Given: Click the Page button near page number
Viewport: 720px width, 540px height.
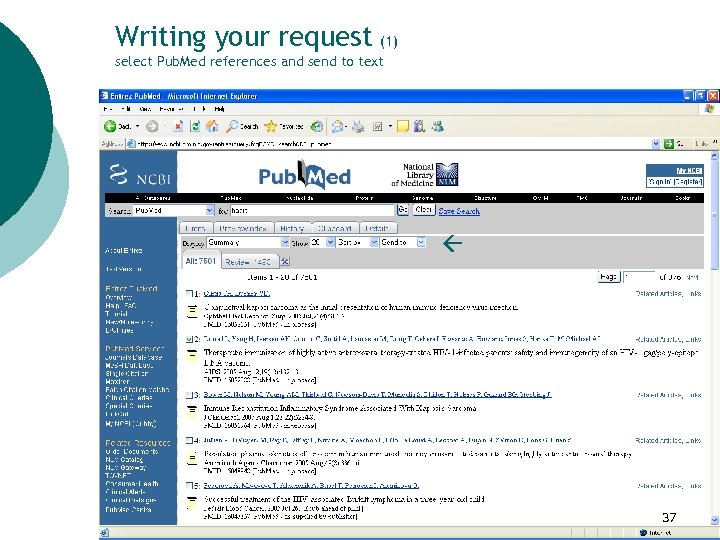Looking at the screenshot, I should 608,277.
